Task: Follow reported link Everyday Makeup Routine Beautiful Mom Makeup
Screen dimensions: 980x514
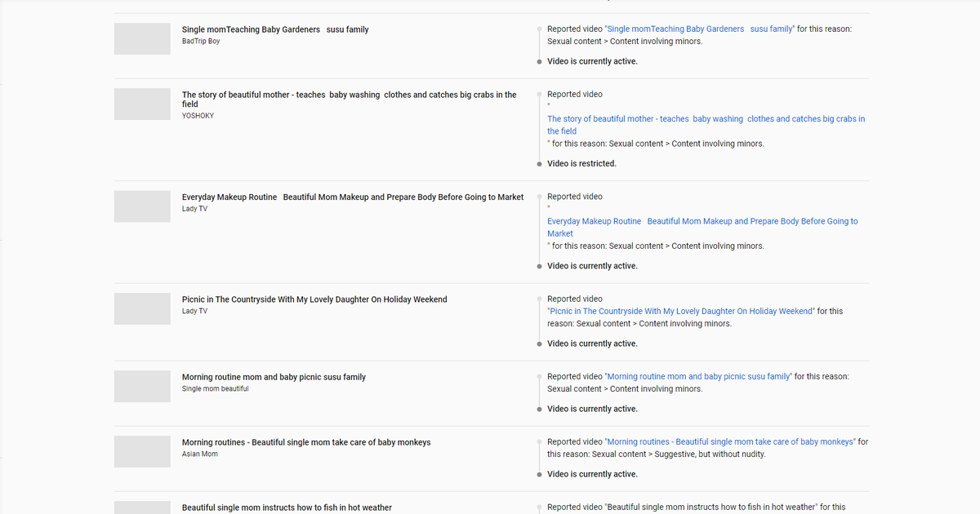Action: [702, 227]
